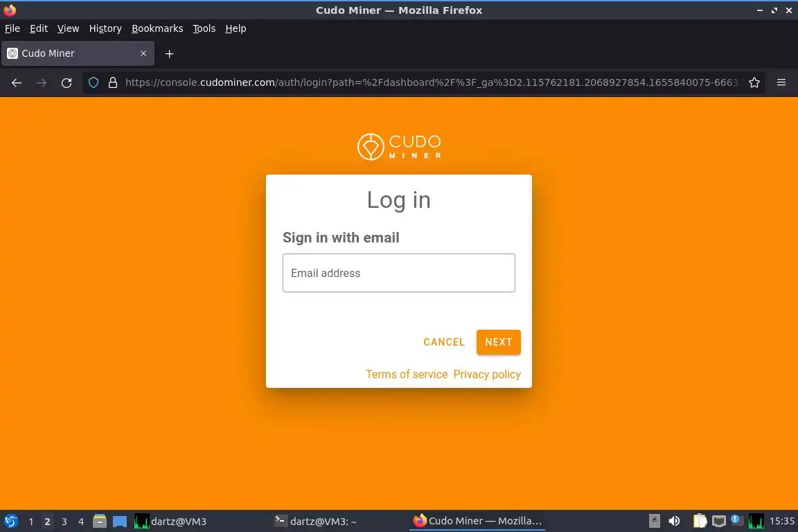Viewport: 798px width, 532px height.
Task: Click the show desktop taskbar icon
Action: pos(120,522)
